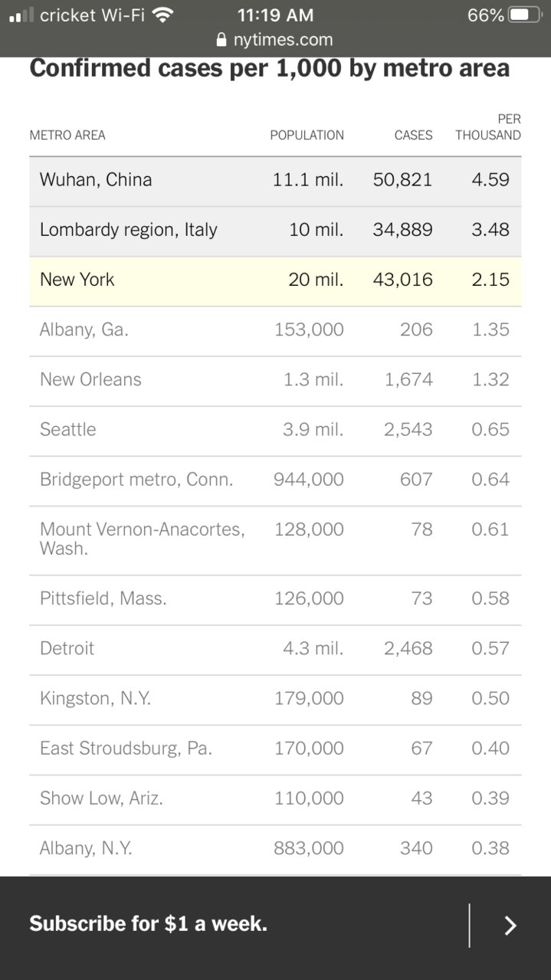Viewport: 551px width, 980px height.
Task: Tap the 11:19 AM clock
Action: coord(275,15)
